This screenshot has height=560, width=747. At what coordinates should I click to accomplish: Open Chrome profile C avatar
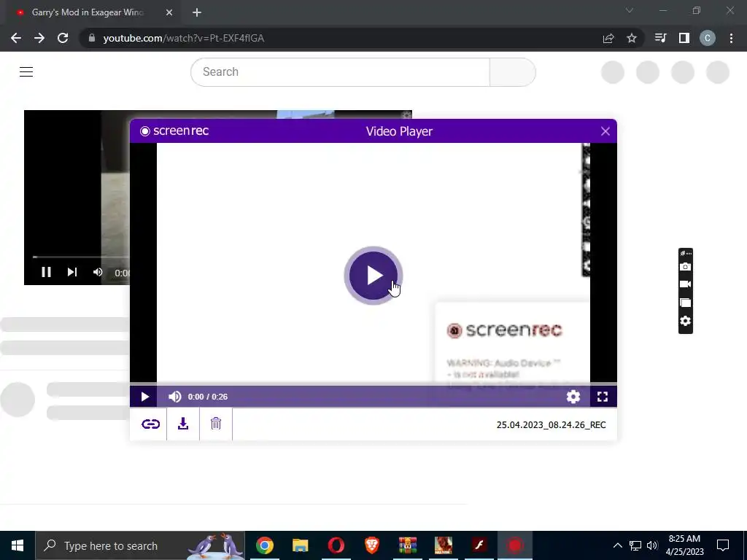click(x=708, y=38)
